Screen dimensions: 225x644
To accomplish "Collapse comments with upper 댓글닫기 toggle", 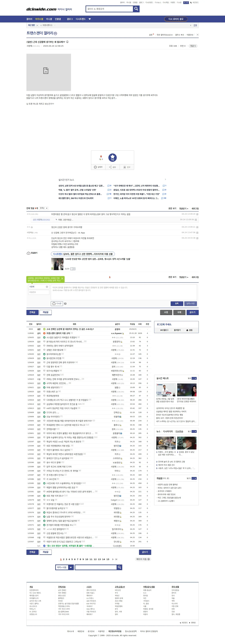I will coord(184,209).
